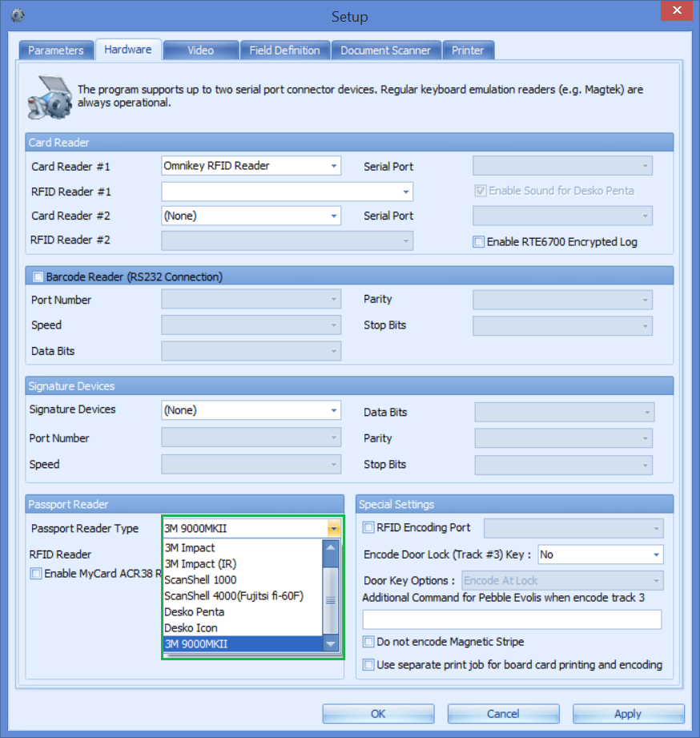The width and height of the screenshot is (700, 738).
Task: Switch to the Video tab
Action: click(200, 49)
